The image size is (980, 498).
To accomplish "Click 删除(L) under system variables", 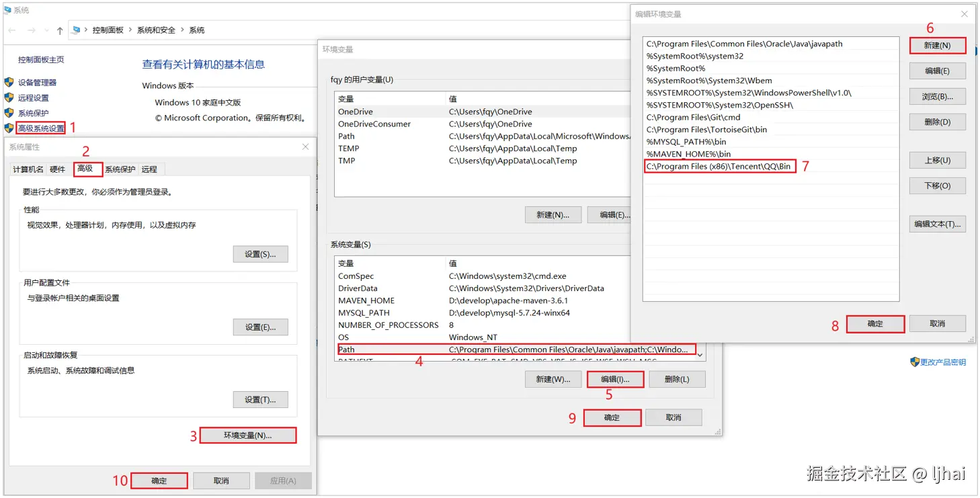I will pyautogui.click(x=677, y=380).
